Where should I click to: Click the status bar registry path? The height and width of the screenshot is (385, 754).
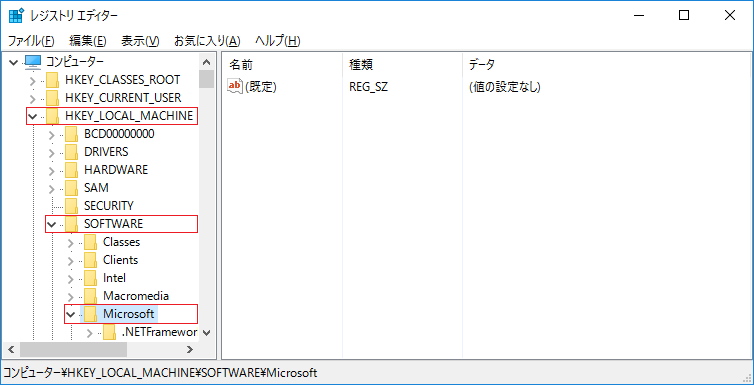(x=161, y=373)
